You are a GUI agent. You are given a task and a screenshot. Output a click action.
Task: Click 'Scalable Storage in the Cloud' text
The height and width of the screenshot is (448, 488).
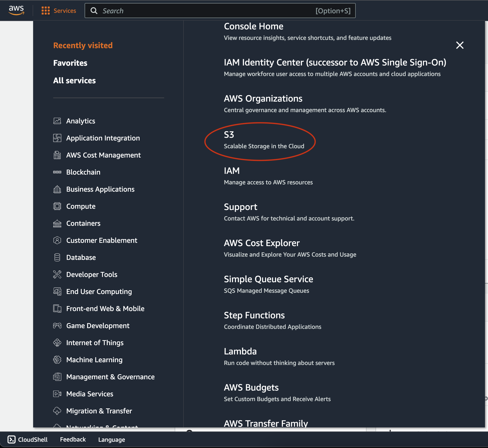[x=264, y=146]
